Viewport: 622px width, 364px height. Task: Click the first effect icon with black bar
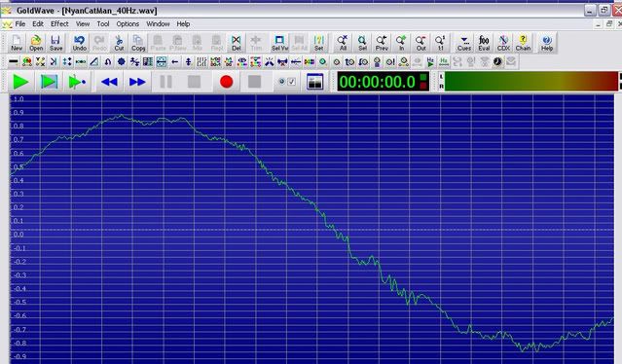point(13,61)
